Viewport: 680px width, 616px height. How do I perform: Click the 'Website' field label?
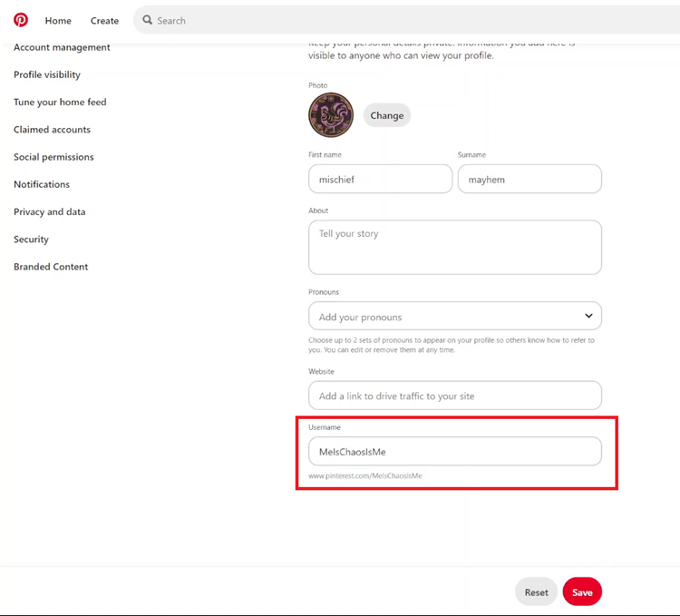pyautogui.click(x=321, y=372)
